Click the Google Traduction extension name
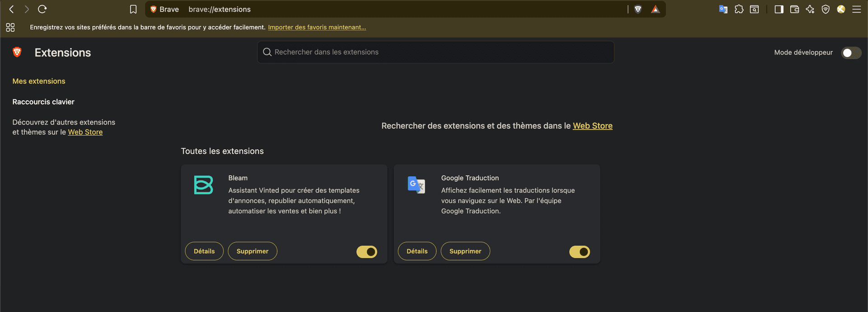 click(470, 178)
